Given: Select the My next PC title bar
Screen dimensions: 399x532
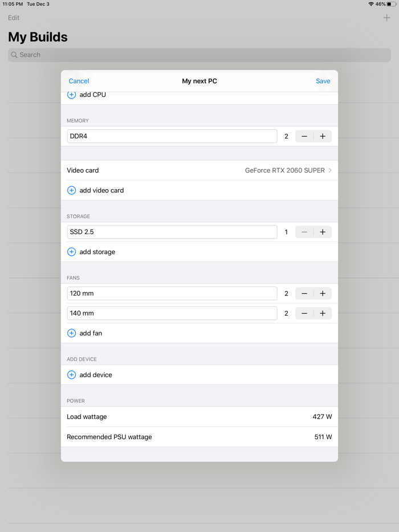Looking at the screenshot, I should [x=199, y=81].
